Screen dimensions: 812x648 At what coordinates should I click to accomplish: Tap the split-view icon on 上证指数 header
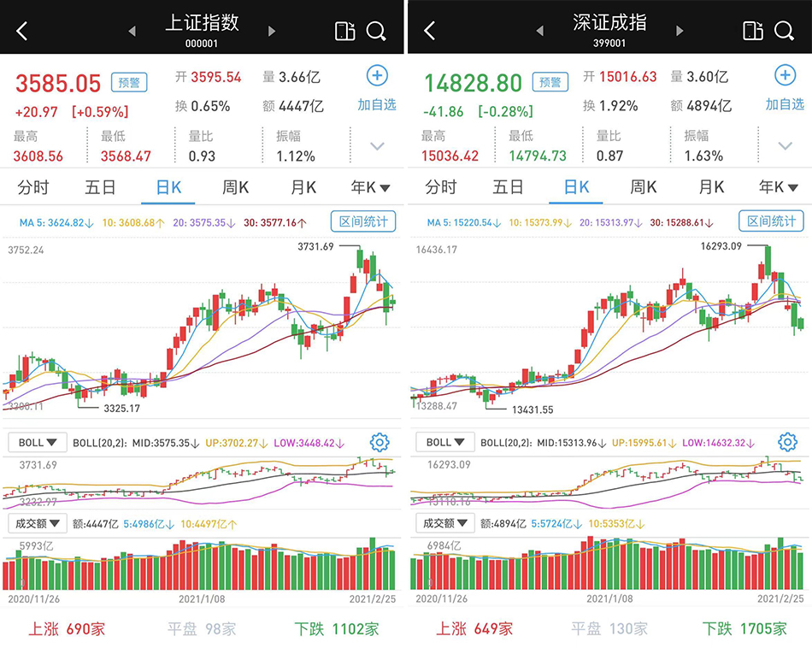click(x=344, y=32)
